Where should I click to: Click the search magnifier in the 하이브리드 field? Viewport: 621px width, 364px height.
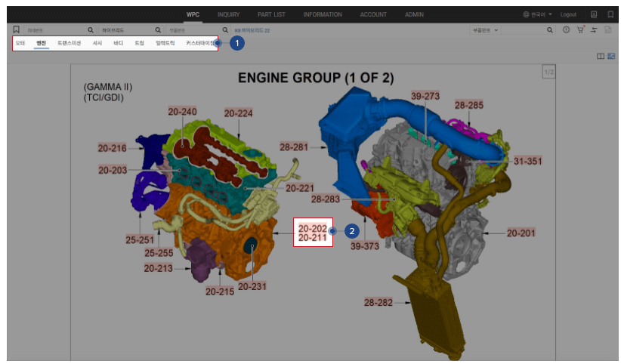(158, 30)
